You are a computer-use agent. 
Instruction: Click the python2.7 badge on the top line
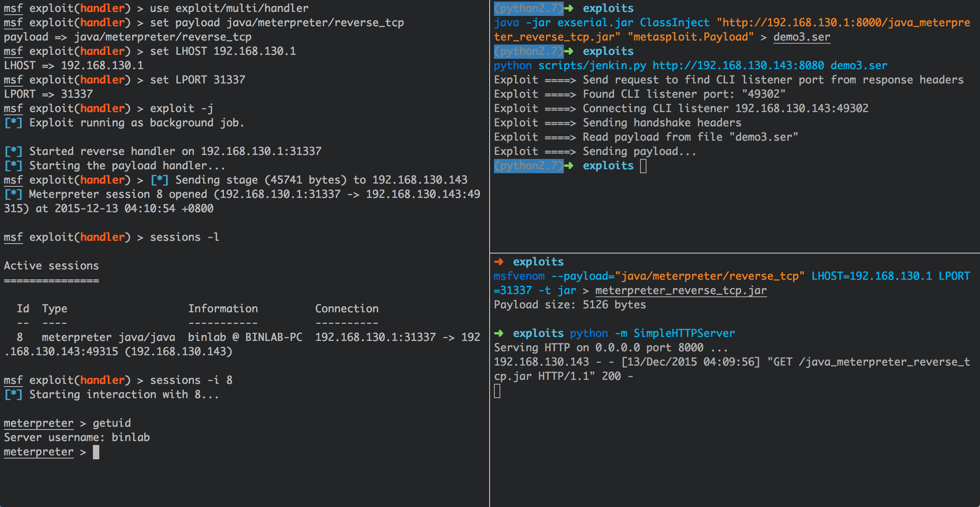point(529,8)
